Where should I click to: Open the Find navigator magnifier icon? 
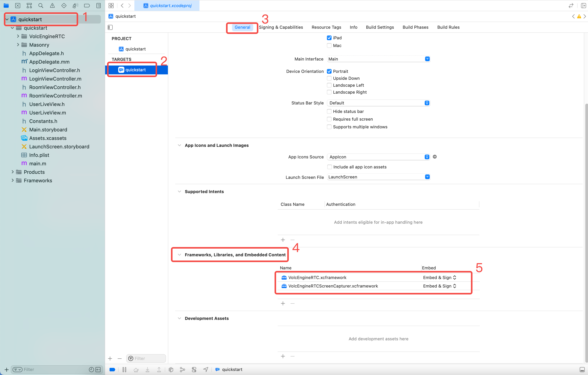[x=41, y=5]
